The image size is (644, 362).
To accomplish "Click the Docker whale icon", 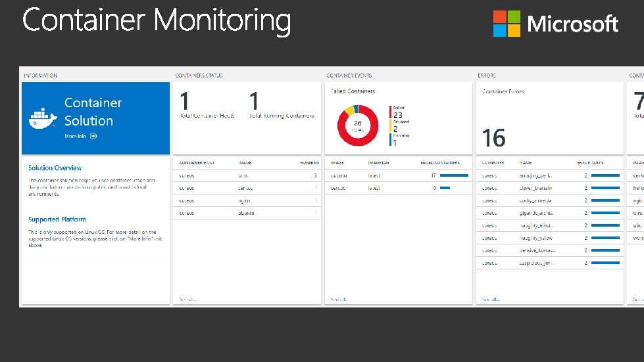I will tap(43, 118).
